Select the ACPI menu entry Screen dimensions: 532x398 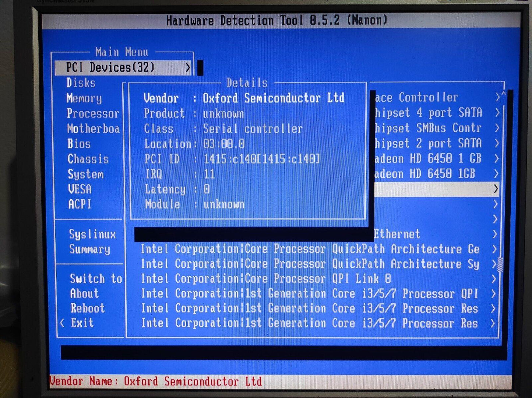pos(80,204)
